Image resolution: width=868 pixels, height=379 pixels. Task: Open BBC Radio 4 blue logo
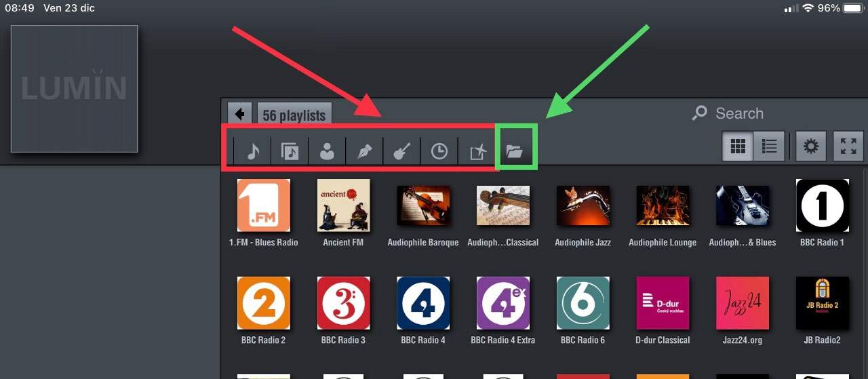click(x=423, y=303)
